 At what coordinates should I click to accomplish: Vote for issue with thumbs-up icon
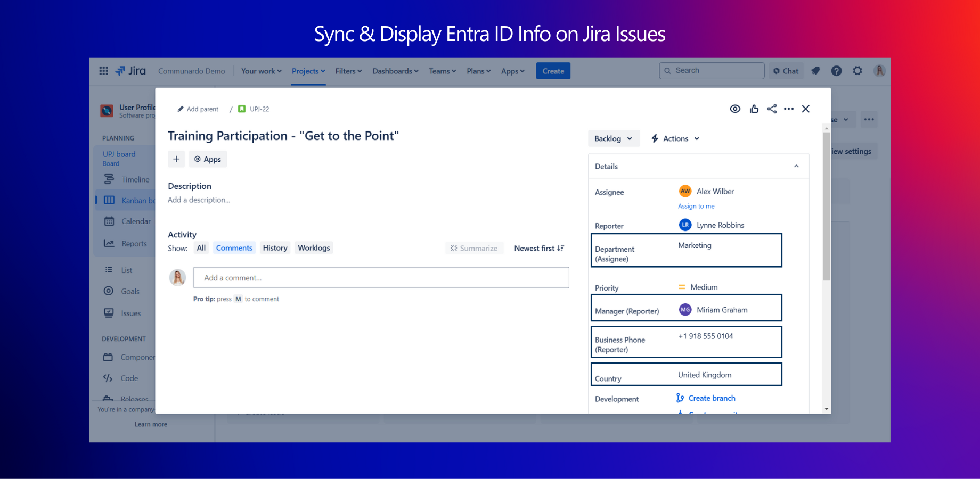[754, 109]
